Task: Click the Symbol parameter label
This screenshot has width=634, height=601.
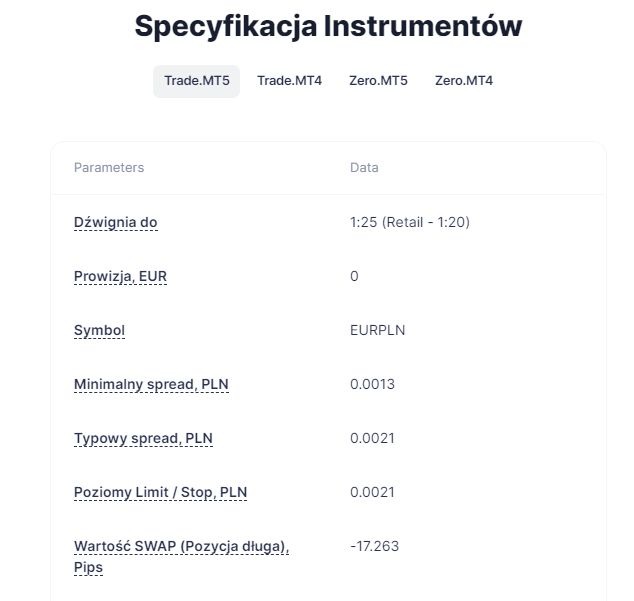Action: [99, 330]
